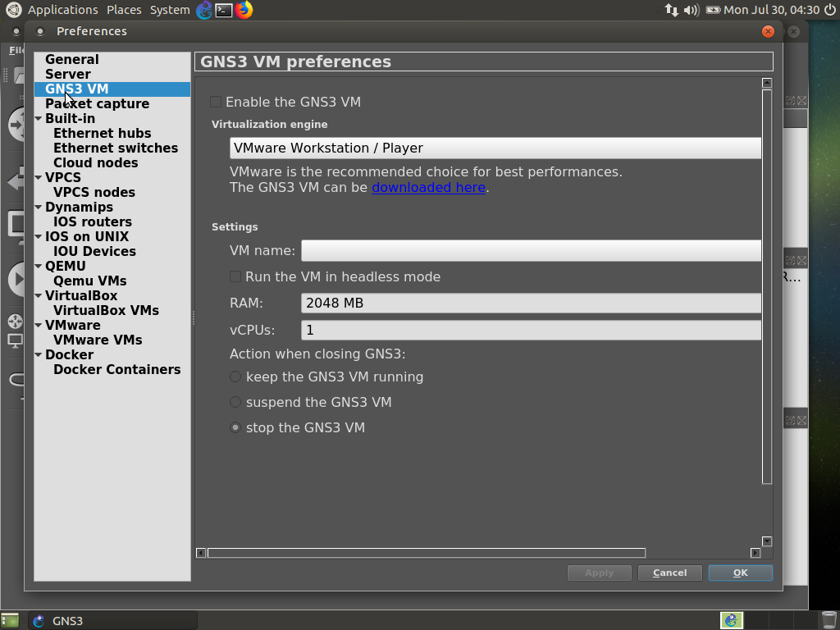Open VPCS nodes settings
840x630 pixels.
(x=94, y=192)
